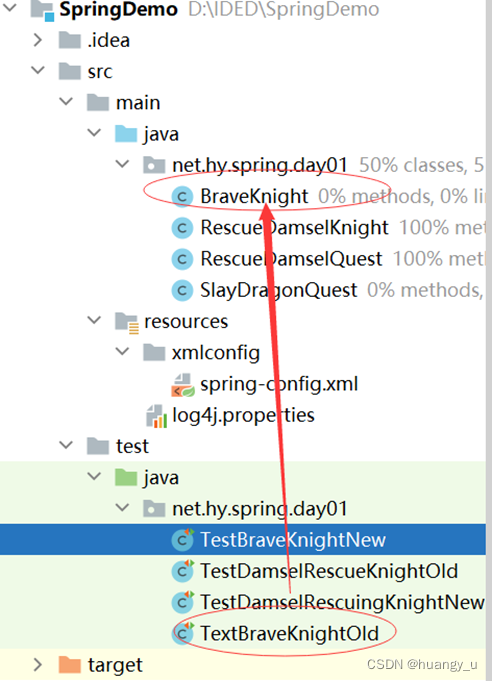Click the SpringDemo project module icon
492x681 pixels.
(x=42, y=10)
